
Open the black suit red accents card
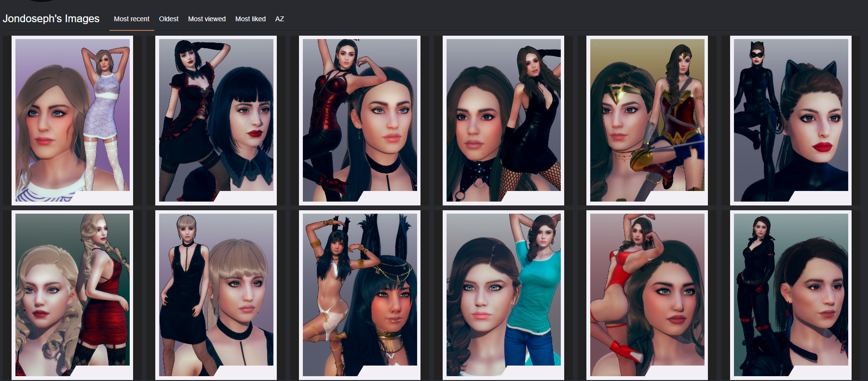(791, 295)
